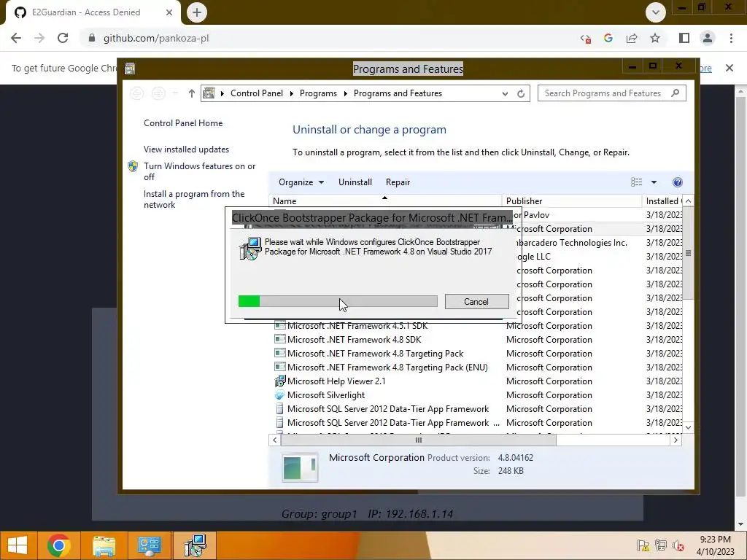Click the selected program's details thumbnail
The width and height of the screenshot is (747, 560).
coord(300,467)
